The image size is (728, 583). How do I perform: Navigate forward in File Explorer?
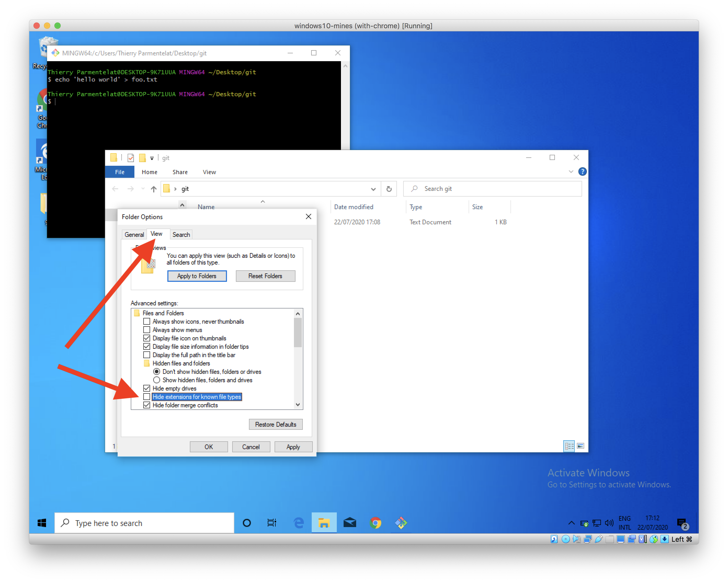coord(131,189)
